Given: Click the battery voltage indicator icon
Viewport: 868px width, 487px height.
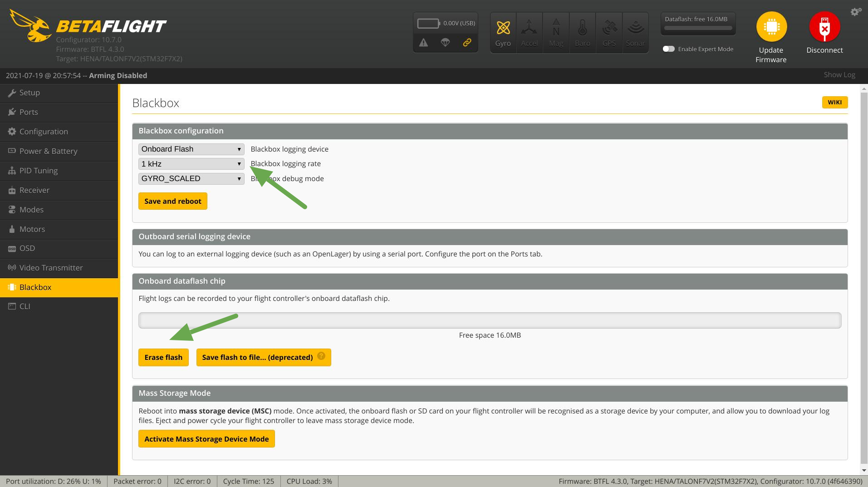Looking at the screenshot, I should coord(428,23).
